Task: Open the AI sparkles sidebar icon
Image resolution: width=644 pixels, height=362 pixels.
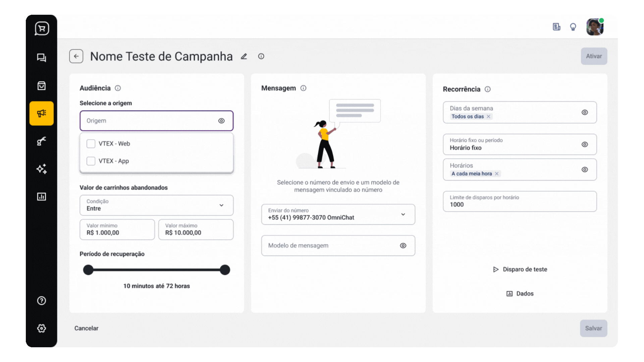Action: [41, 169]
